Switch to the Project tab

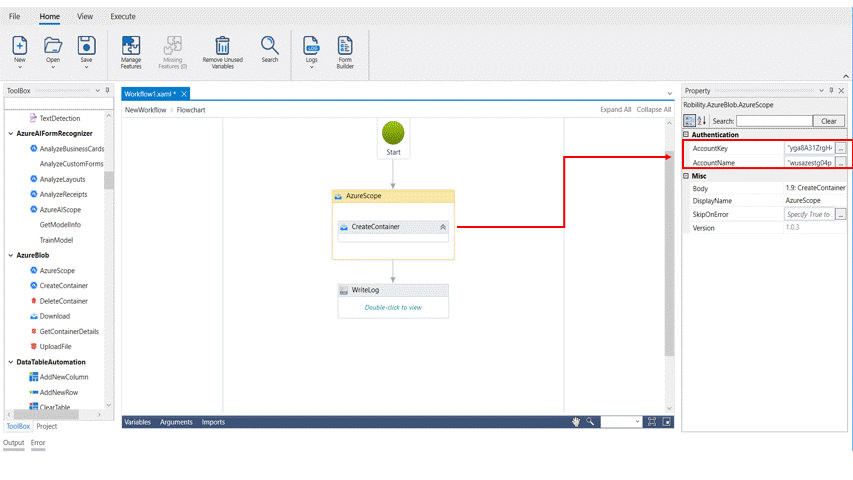coord(47,426)
